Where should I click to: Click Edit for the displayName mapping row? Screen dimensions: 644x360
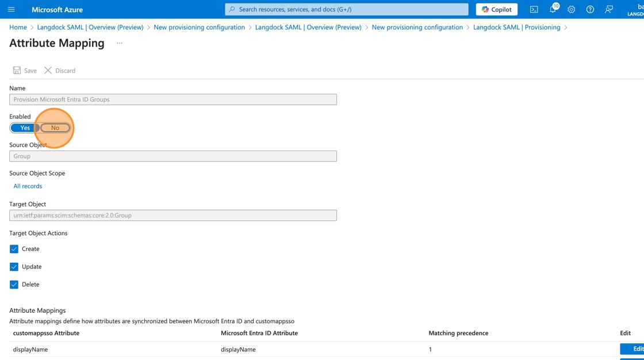tap(632, 349)
